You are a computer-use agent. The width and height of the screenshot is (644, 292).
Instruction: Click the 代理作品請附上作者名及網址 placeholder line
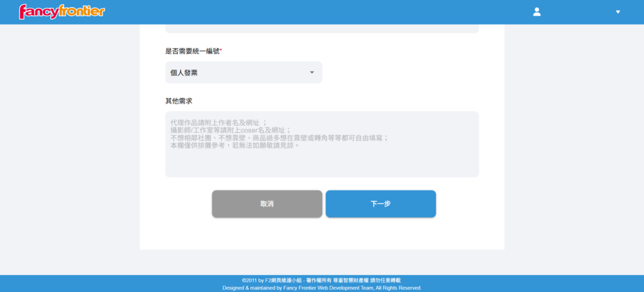point(218,122)
